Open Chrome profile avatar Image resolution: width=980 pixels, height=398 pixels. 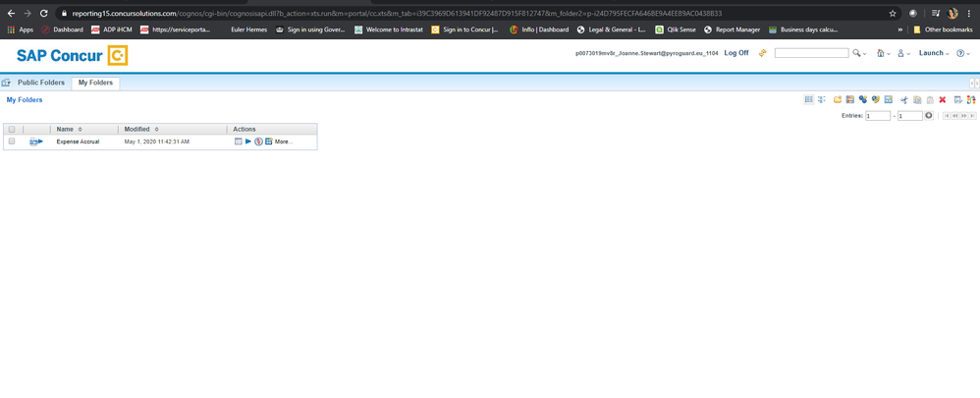point(953,13)
